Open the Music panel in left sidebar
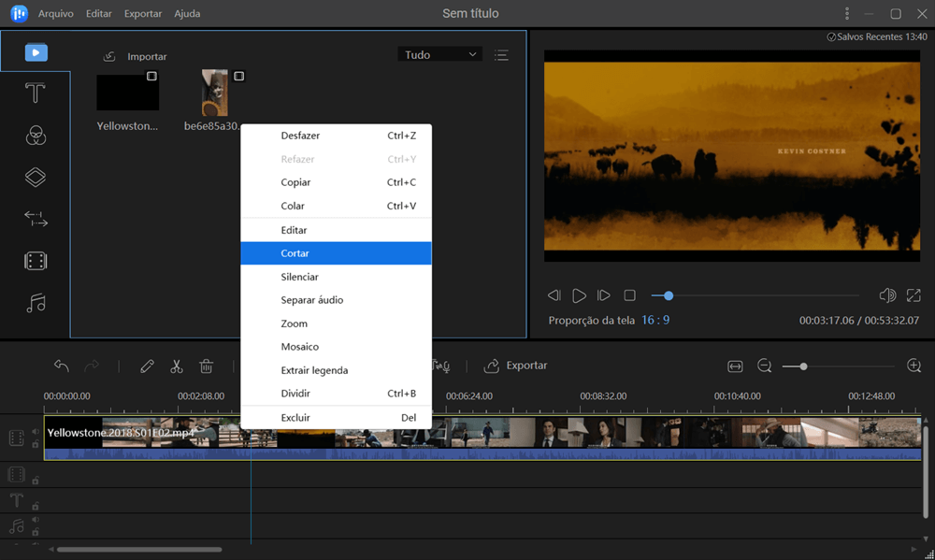 (x=36, y=303)
